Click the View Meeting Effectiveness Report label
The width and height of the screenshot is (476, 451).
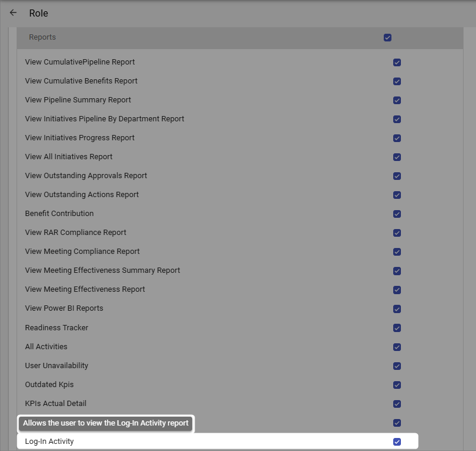(85, 289)
